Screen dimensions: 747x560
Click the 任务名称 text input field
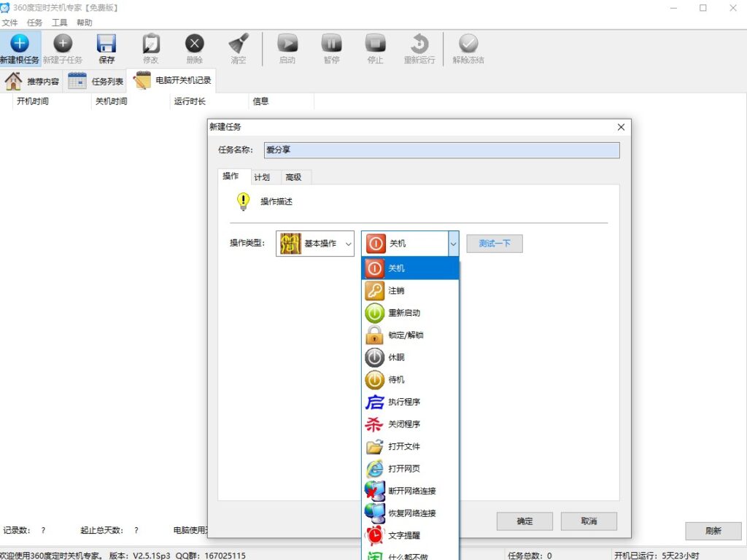coord(441,150)
